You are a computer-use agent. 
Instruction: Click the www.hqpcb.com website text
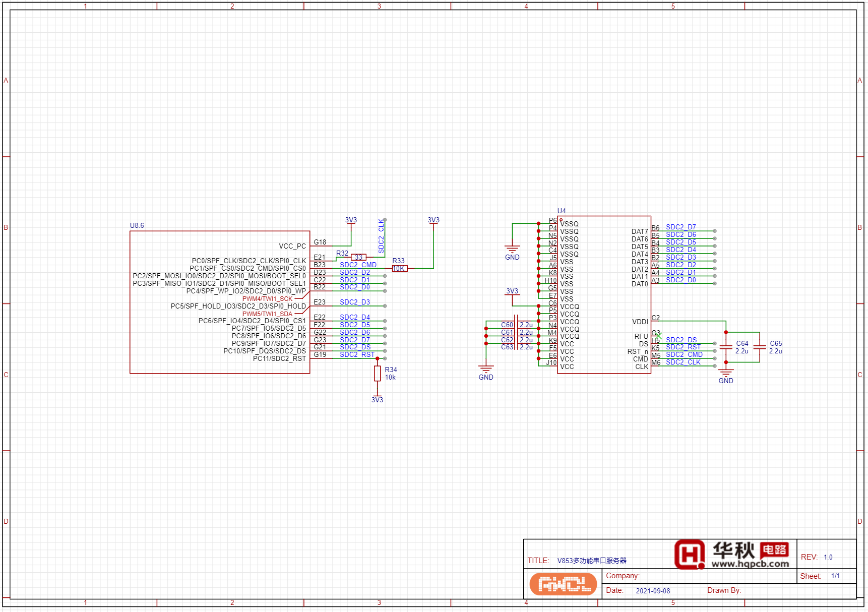click(750, 564)
